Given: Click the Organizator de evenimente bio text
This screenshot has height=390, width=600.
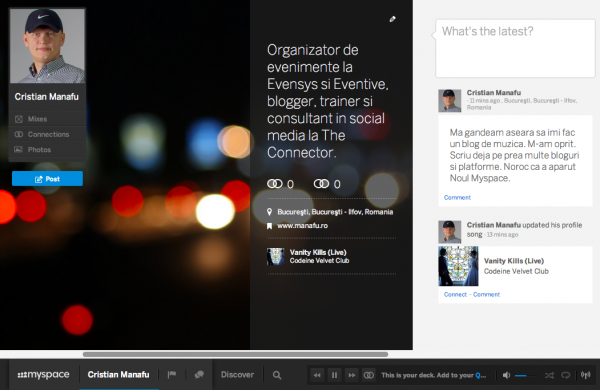Looking at the screenshot, I should [328, 101].
